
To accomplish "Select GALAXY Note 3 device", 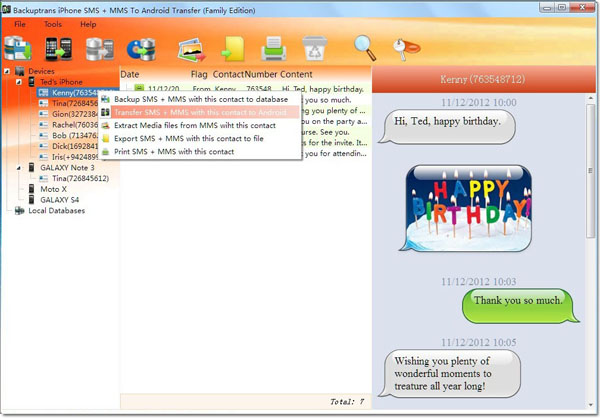I will (67, 168).
